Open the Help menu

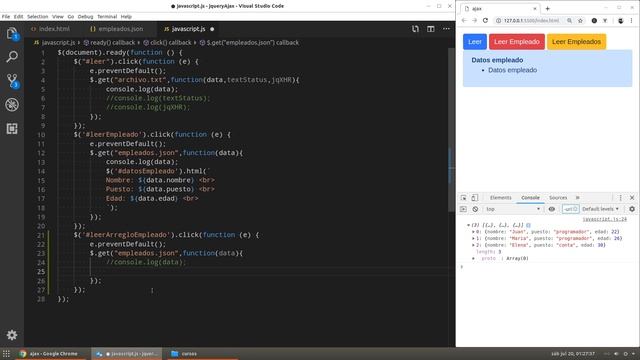pos(126,17)
